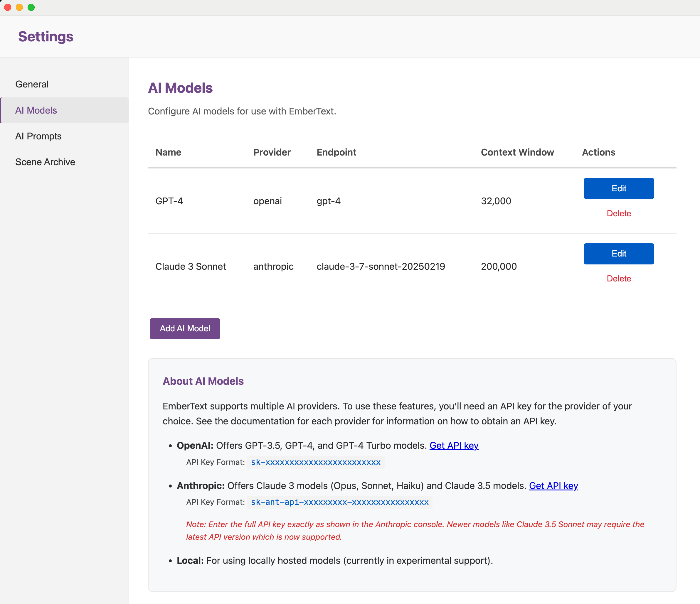The height and width of the screenshot is (604, 700).
Task: Switch to AI Prompts settings
Action: (38, 136)
